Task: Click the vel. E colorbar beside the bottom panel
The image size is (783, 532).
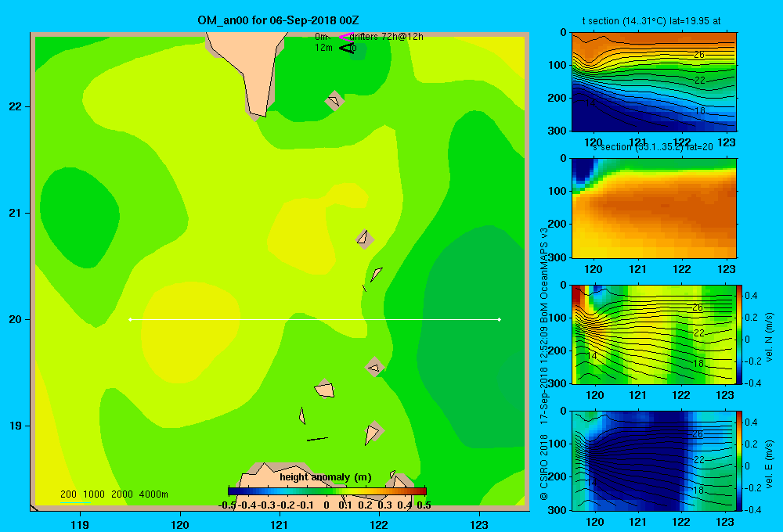Action: coord(739,461)
